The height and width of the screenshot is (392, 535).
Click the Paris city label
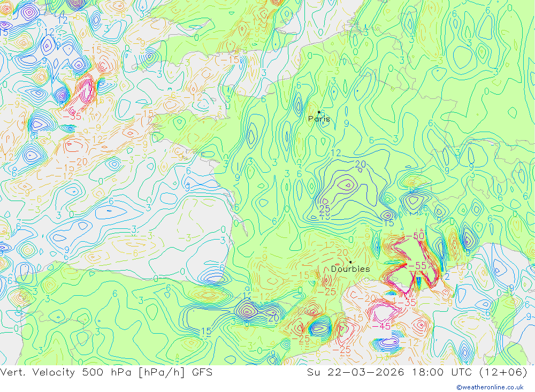319,119
